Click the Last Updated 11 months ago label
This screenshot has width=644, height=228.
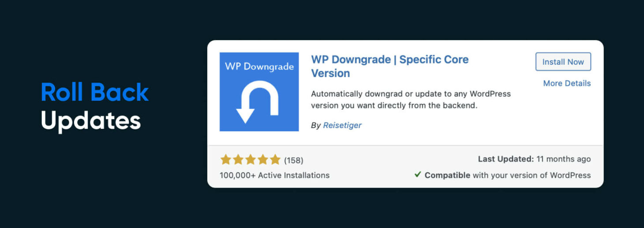534,159
